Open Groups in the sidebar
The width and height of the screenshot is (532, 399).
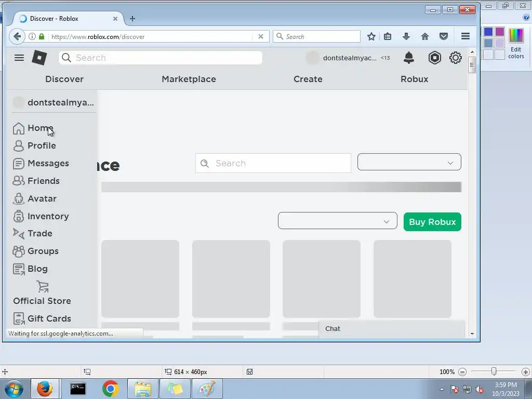pos(36,251)
